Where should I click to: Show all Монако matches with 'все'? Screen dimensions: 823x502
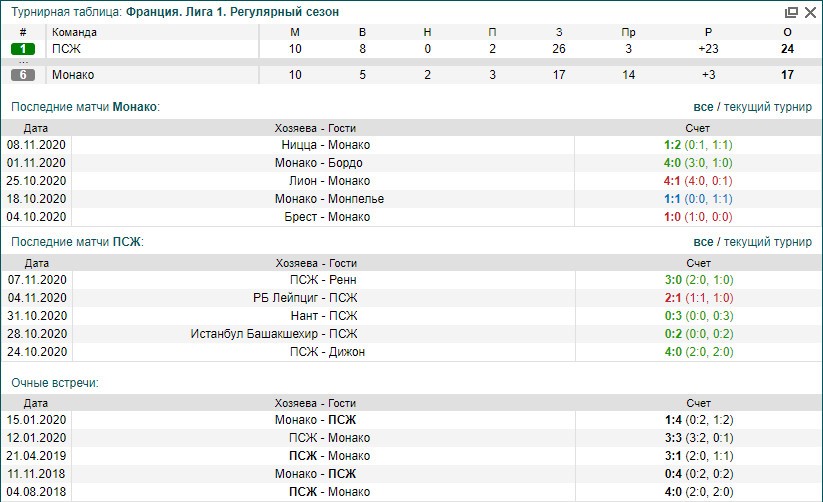(x=703, y=106)
